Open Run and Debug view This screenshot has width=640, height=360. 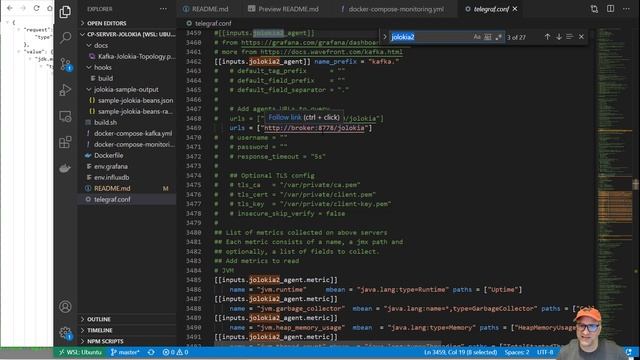[x=65, y=90]
